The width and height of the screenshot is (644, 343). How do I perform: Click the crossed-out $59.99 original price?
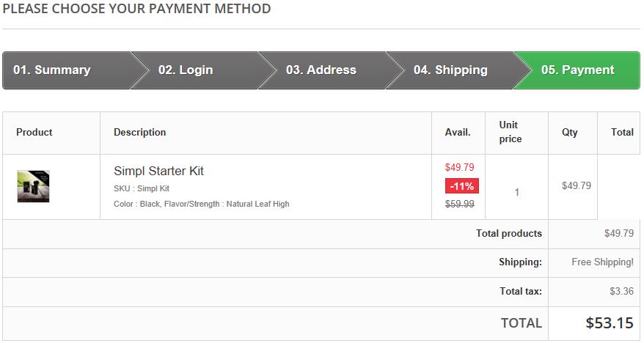[x=460, y=204]
